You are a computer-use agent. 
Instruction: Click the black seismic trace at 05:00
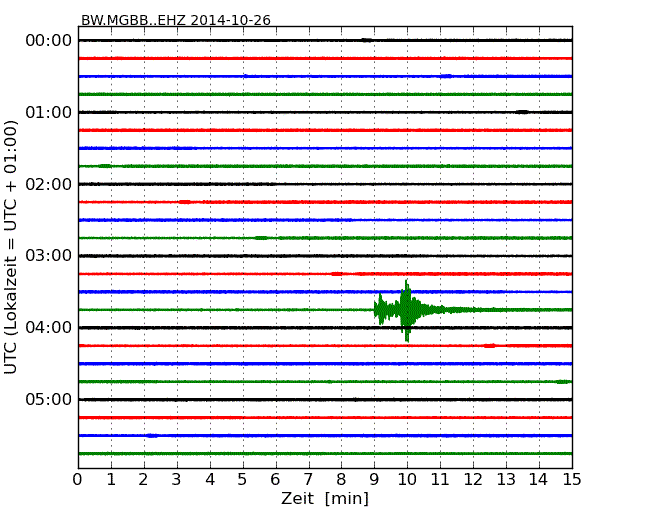pyautogui.click(x=325, y=399)
